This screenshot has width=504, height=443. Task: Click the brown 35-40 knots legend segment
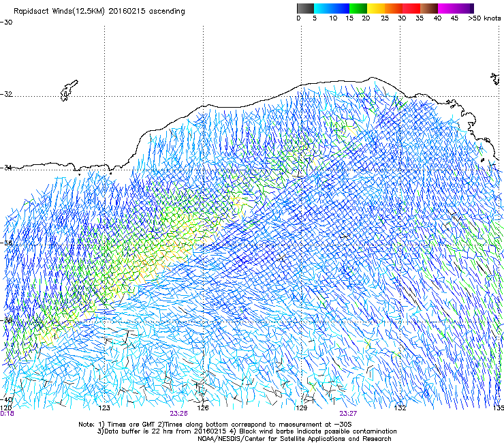429,8
